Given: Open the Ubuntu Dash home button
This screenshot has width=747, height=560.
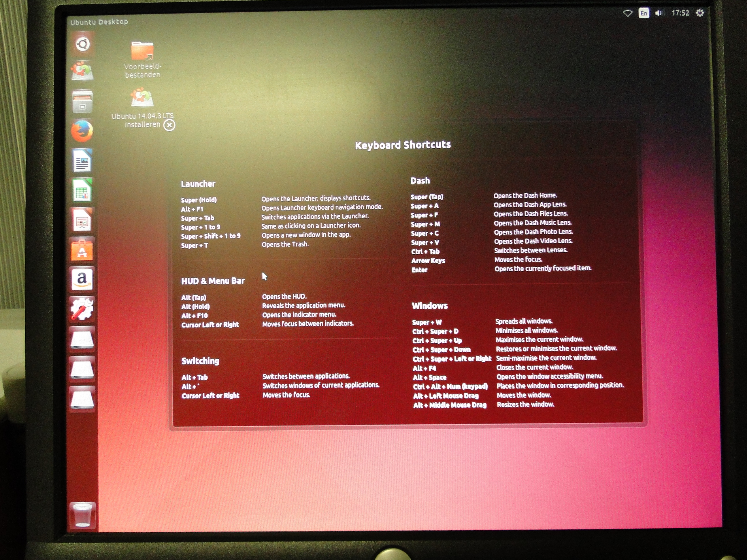Looking at the screenshot, I should pos(83,44).
